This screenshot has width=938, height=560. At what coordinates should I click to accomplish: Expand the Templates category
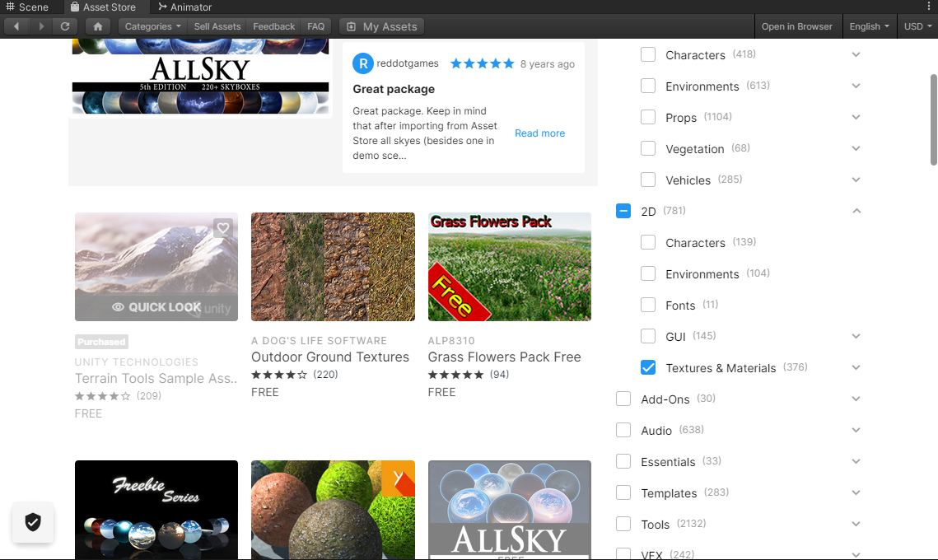856,492
